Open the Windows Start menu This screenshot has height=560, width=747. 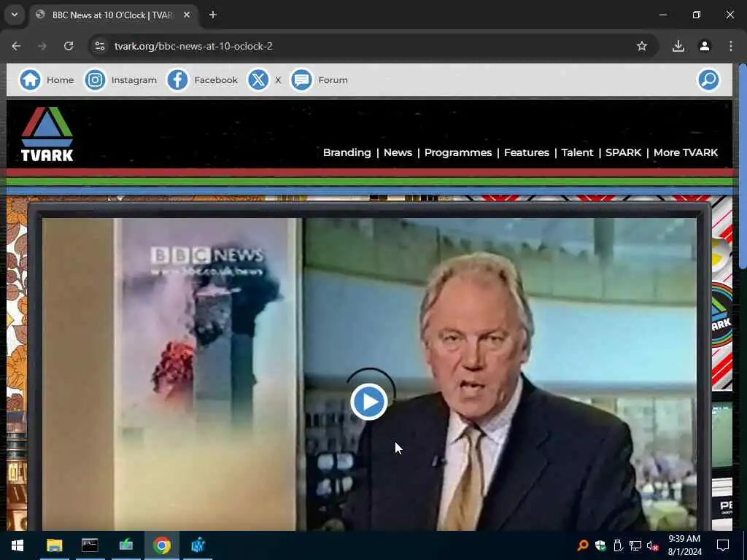click(18, 545)
